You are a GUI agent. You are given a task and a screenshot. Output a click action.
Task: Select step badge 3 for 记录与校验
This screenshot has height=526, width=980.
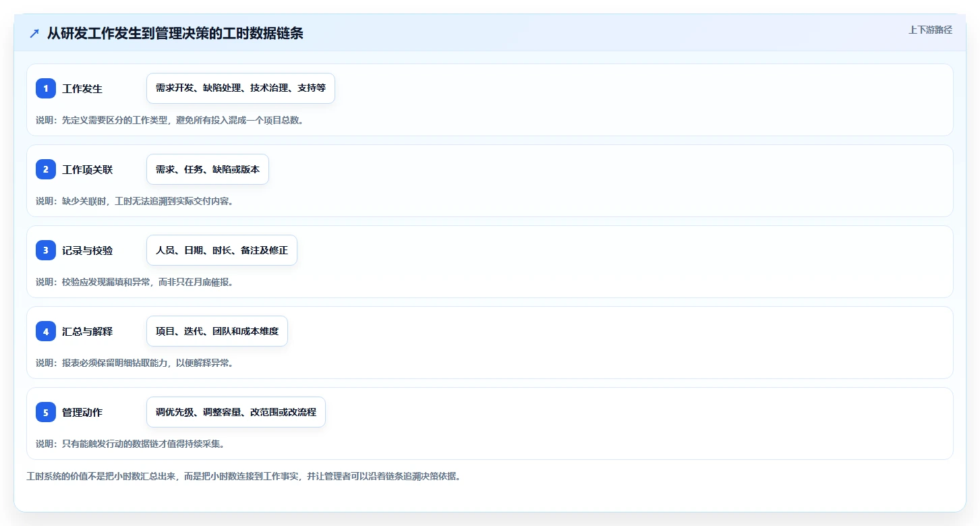46,250
